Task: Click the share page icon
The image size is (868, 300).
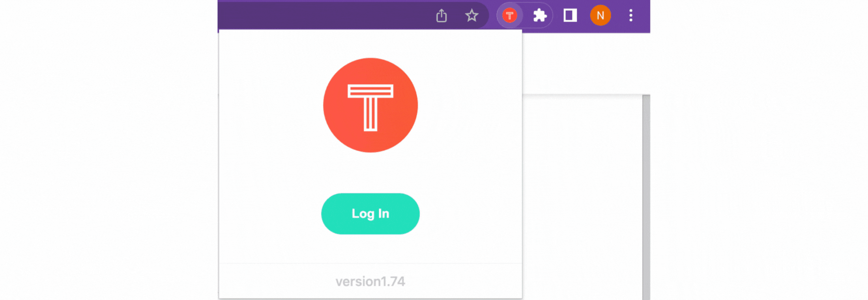Action: coord(441,16)
